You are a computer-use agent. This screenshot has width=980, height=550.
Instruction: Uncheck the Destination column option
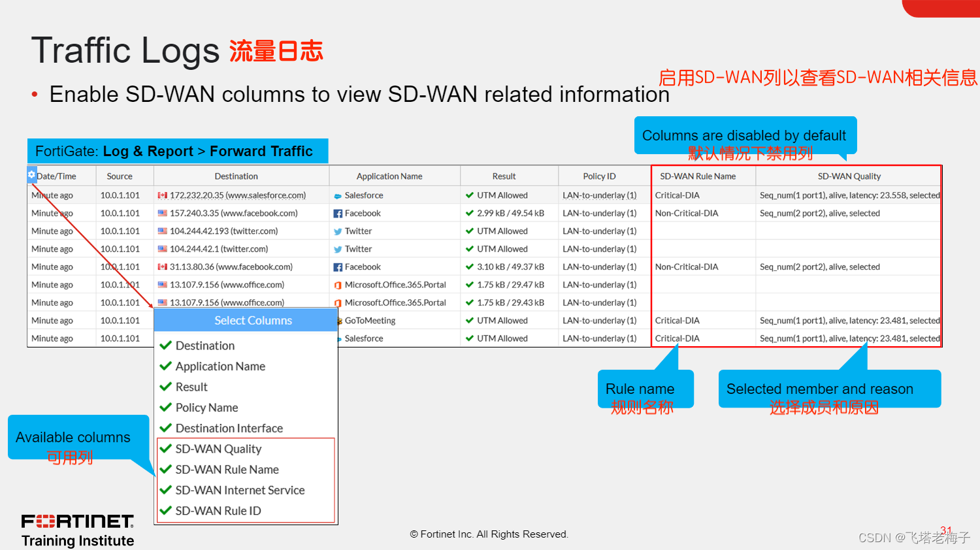click(166, 346)
